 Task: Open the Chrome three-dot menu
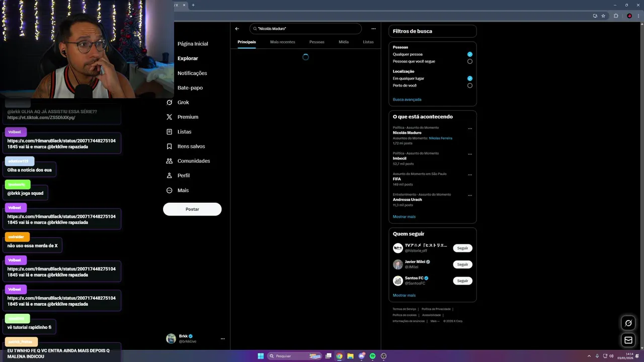pyautogui.click(x=638, y=16)
